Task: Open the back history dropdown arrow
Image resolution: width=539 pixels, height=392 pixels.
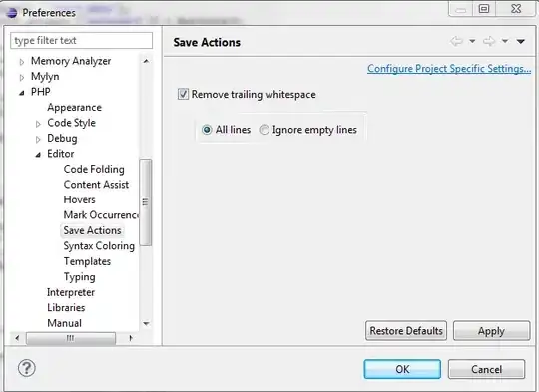Action: 473,41
